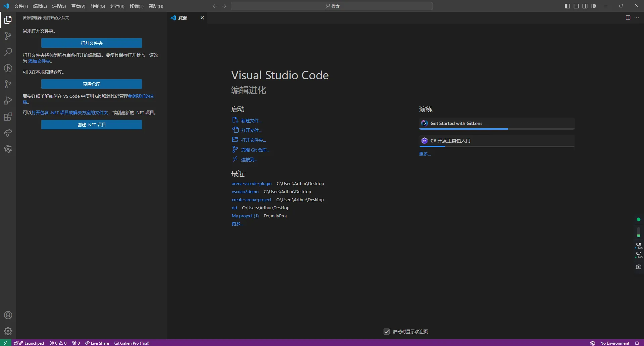Screen dimensions: 644x346
Task: Toggle primary sidebar visibility in title bar
Action: pyautogui.click(x=567, y=6)
